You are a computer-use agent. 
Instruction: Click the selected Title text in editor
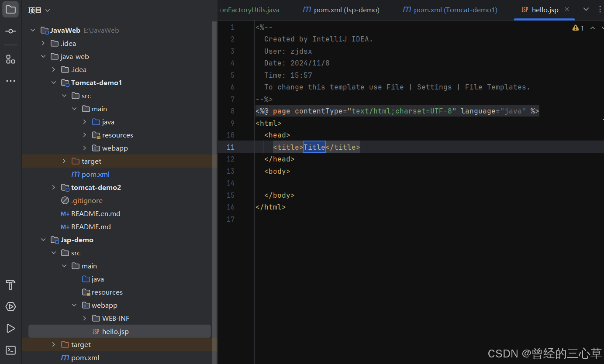point(314,147)
